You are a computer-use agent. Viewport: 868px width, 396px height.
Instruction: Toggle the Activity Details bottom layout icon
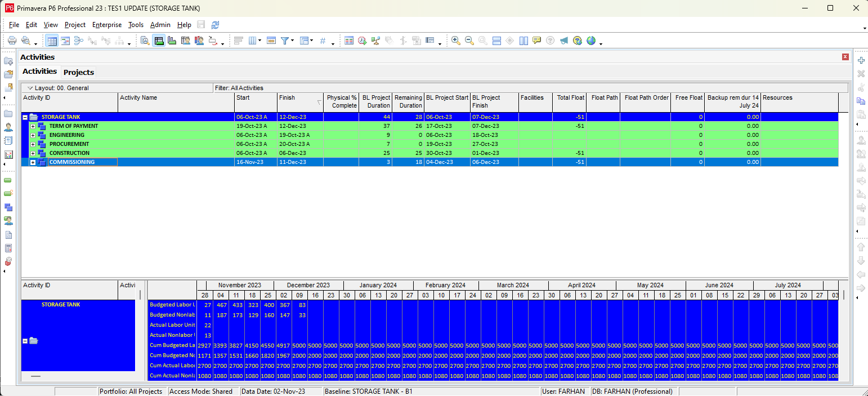[145, 41]
